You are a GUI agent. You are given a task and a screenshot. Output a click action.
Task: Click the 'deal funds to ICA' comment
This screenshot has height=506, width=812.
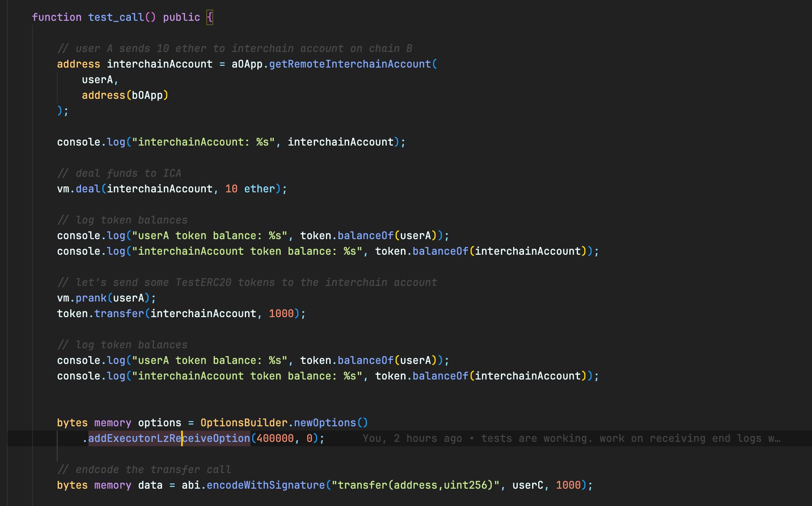[119, 173]
